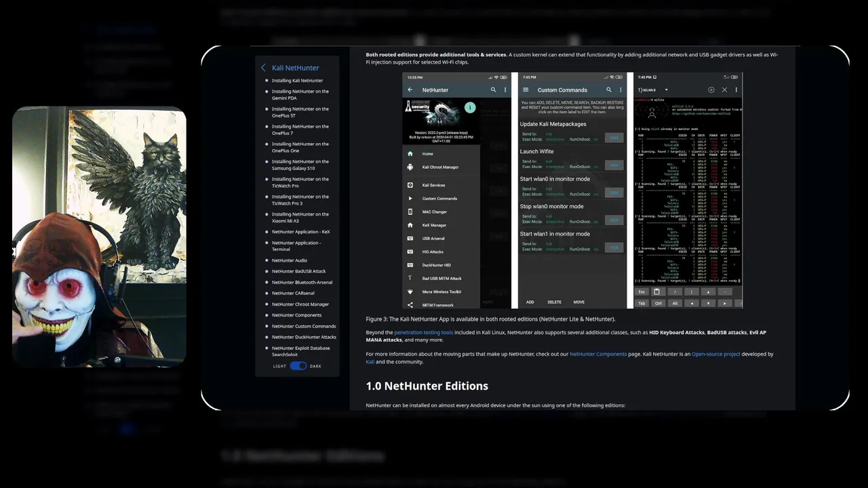Click the Custom Commands play icon
Image resolution: width=868 pixels, height=488 pixels.
(x=410, y=199)
